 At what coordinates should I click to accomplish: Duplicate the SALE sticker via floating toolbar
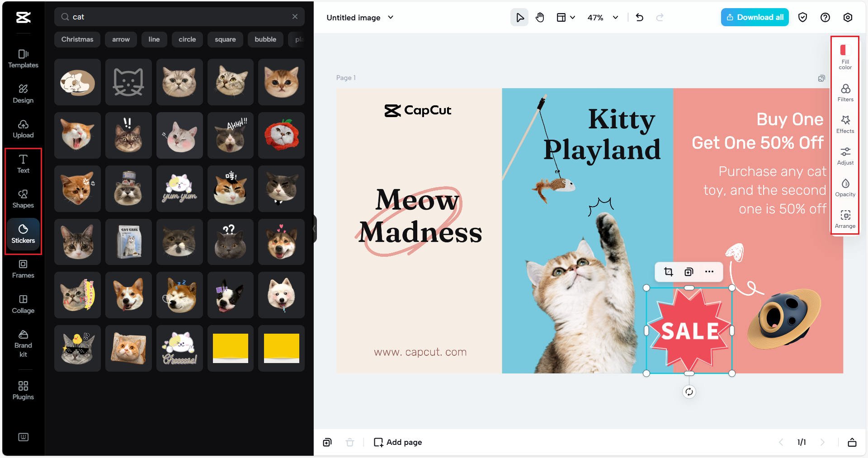coord(689,272)
